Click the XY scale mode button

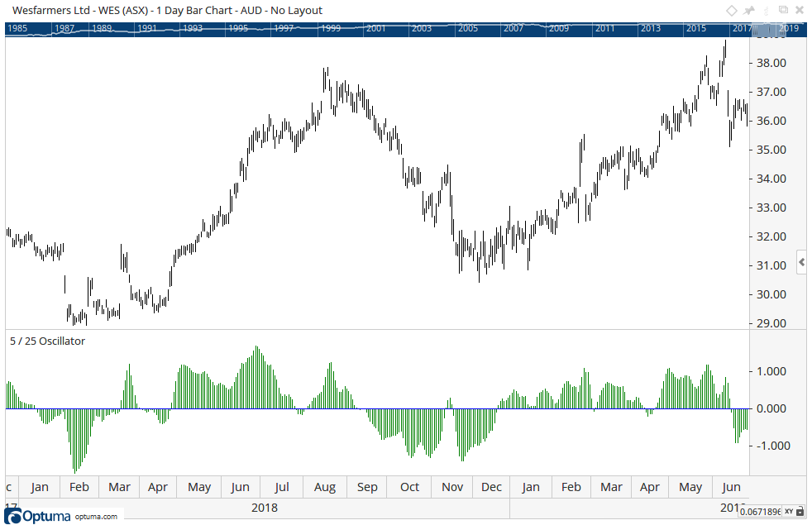click(x=789, y=512)
